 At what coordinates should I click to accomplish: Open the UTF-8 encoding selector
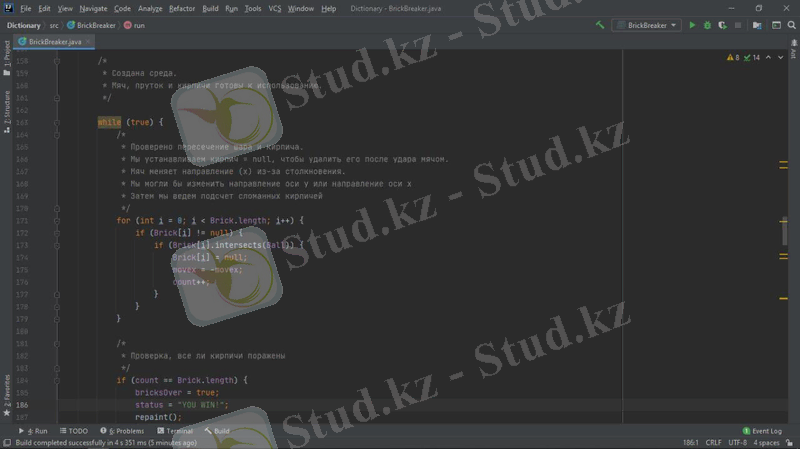(x=738, y=442)
